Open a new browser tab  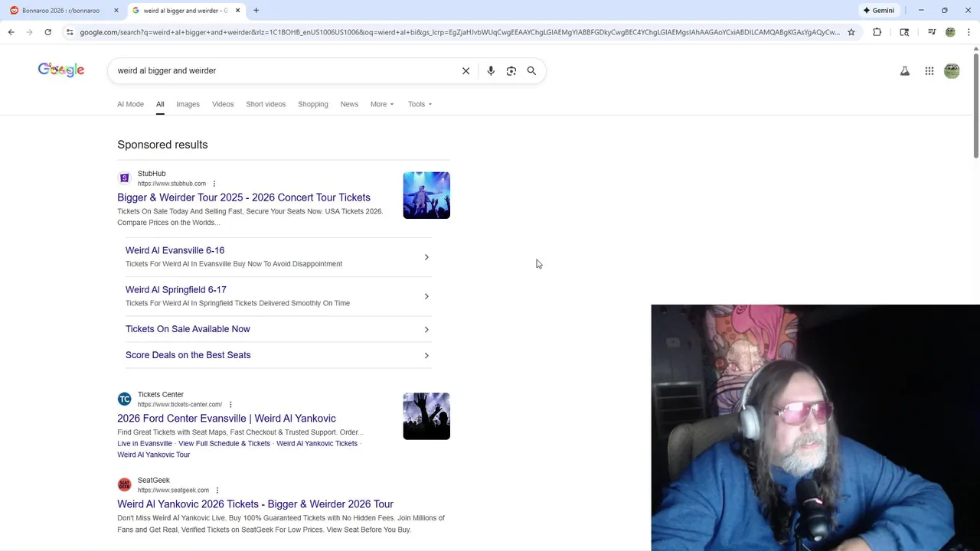click(x=256, y=10)
